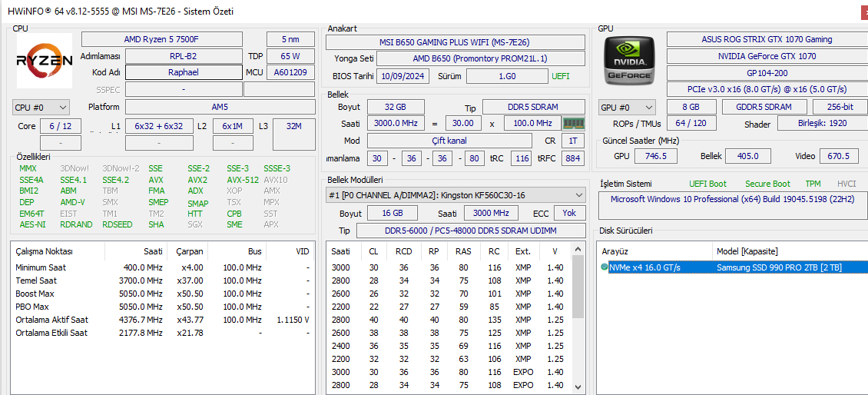Viewport: 868px width, 395px height.
Task: Expand the memory module Kingston KF560C30-16 dropdown
Action: 455,195
